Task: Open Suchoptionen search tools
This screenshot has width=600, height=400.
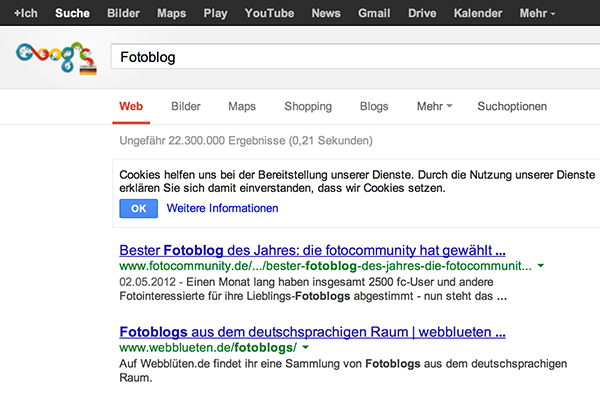Action: click(512, 106)
